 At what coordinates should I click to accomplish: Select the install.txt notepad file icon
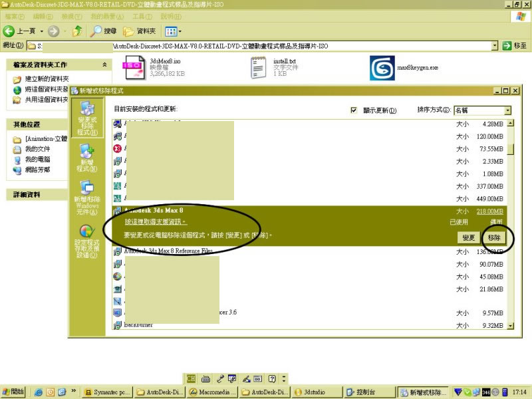(258, 68)
